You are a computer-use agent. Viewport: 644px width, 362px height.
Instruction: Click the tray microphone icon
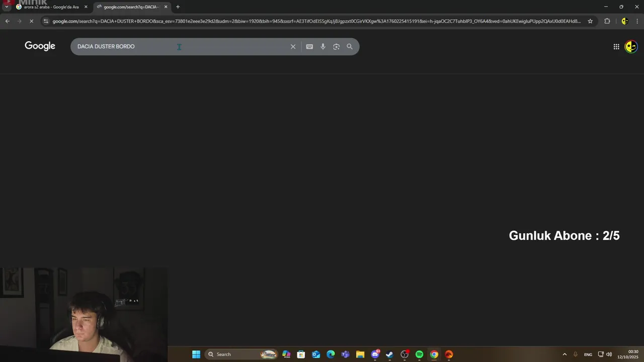pos(576,354)
